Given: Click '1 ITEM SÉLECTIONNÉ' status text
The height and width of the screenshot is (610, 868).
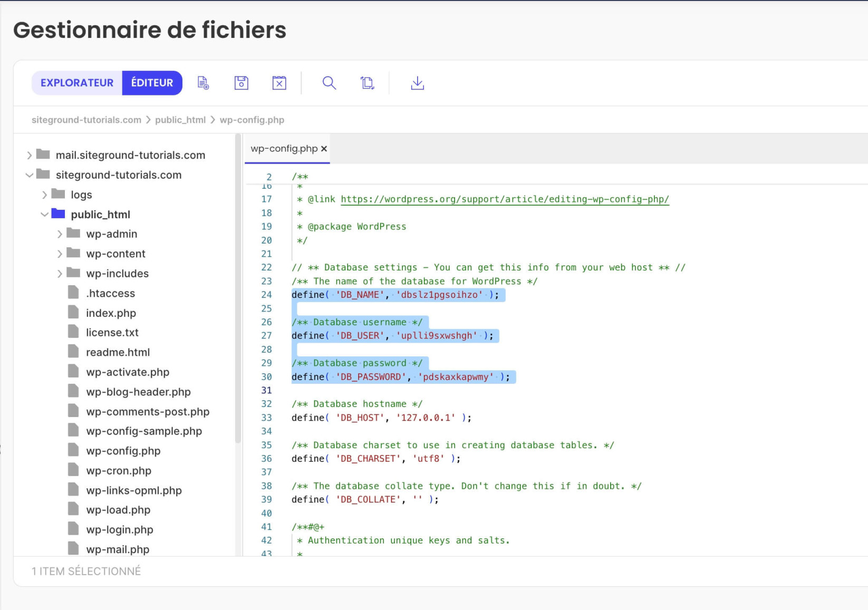Looking at the screenshot, I should 86,572.
